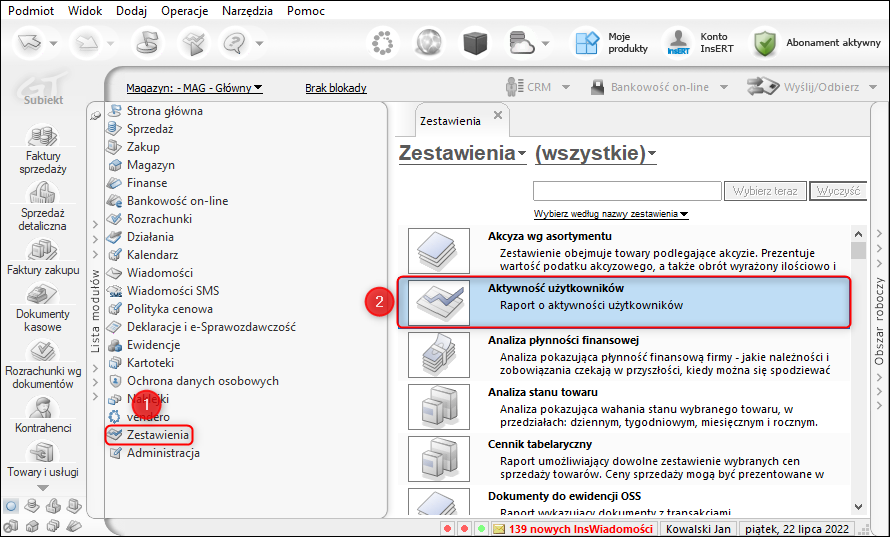890x537 pixels.
Task: Open Wiadomości SMS module
Action: click(x=173, y=291)
